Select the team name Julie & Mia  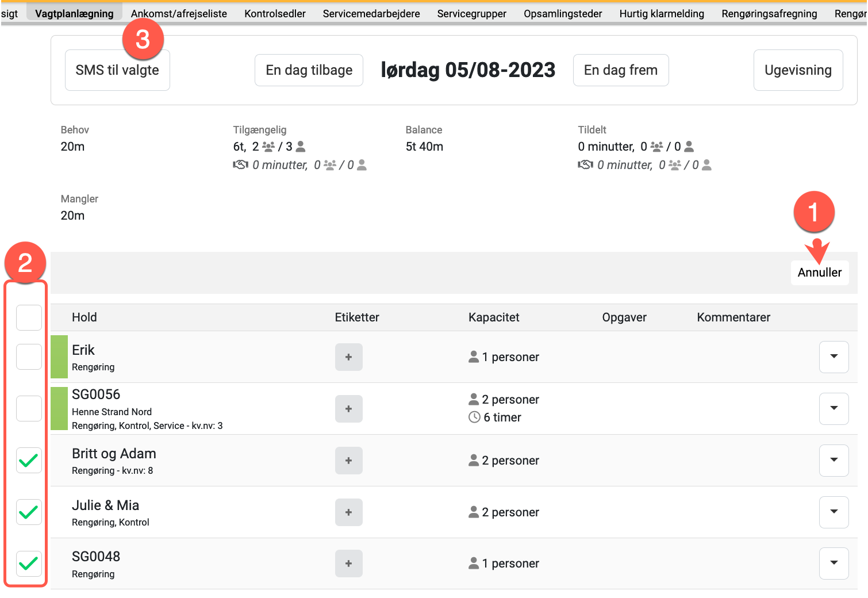[106, 505]
